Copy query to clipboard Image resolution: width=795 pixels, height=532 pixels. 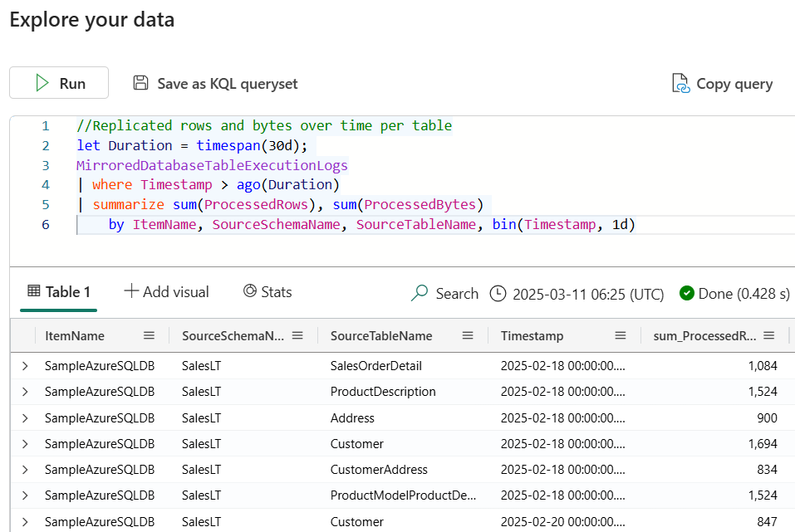coord(722,83)
